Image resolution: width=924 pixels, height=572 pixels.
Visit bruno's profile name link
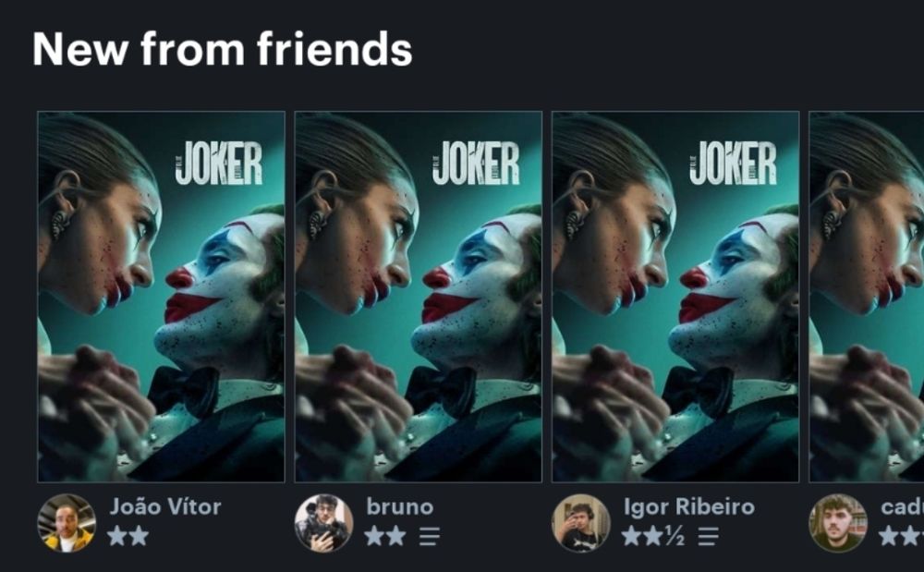pyautogui.click(x=400, y=506)
